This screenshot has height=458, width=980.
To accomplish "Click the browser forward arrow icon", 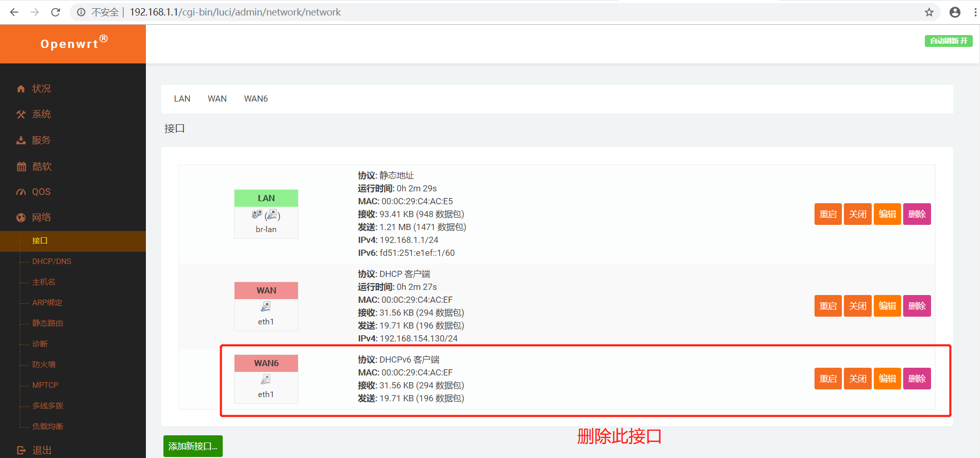I will click(x=35, y=12).
